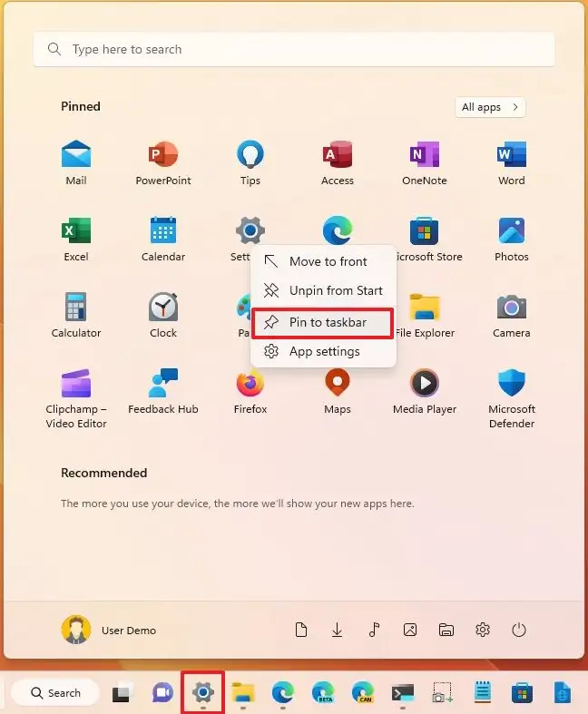Open the Camera app icon
Viewport: 588px width, 714px height.
pos(511,315)
